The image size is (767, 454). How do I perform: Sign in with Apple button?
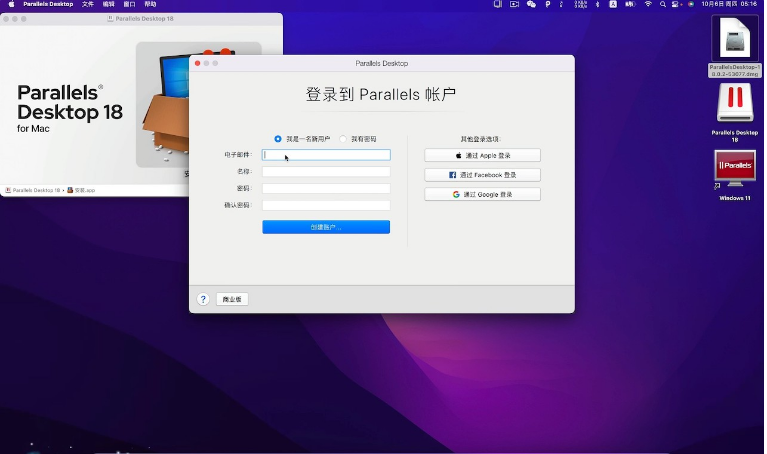pyautogui.click(x=482, y=156)
